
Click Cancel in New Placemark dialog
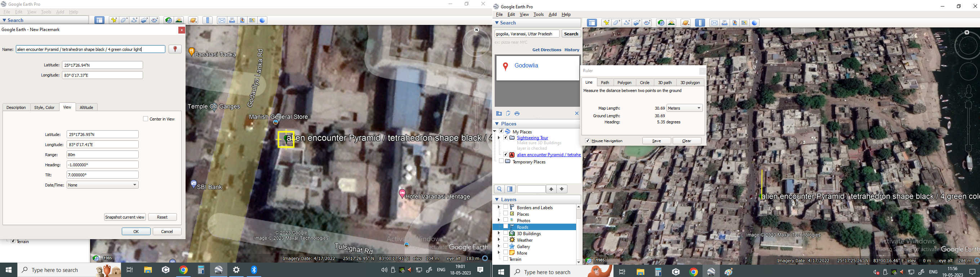coord(167,231)
